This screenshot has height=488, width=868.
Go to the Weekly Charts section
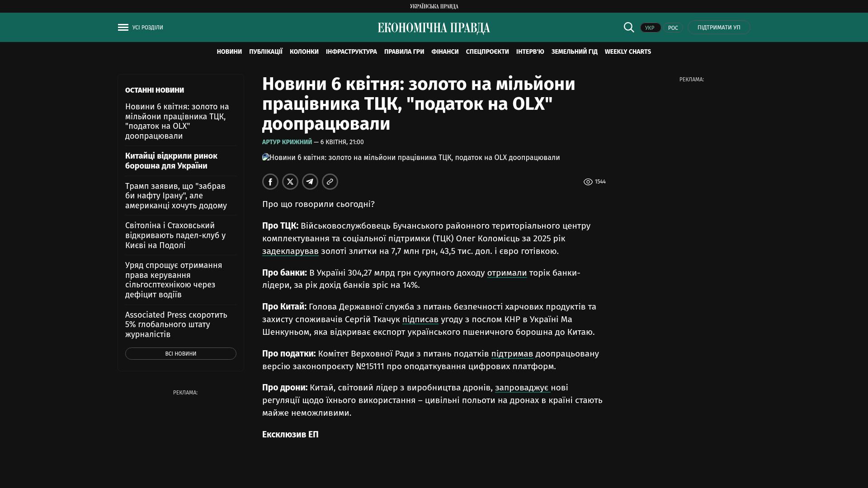tap(627, 52)
